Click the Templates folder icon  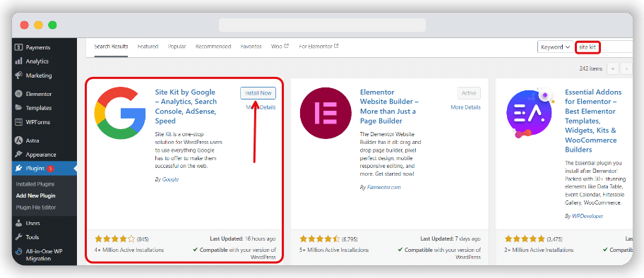(x=18, y=107)
